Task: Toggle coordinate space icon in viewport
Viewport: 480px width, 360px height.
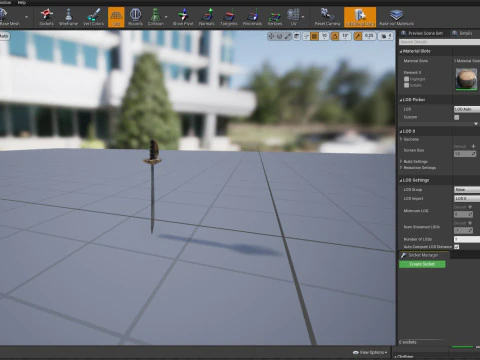Action: click(296, 36)
